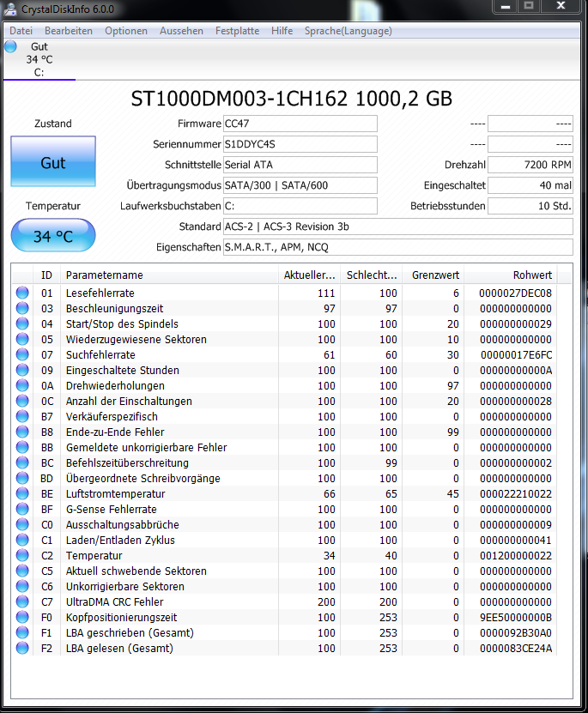Click the status orb for Aktuell schwebende Sektoren

(x=22, y=571)
